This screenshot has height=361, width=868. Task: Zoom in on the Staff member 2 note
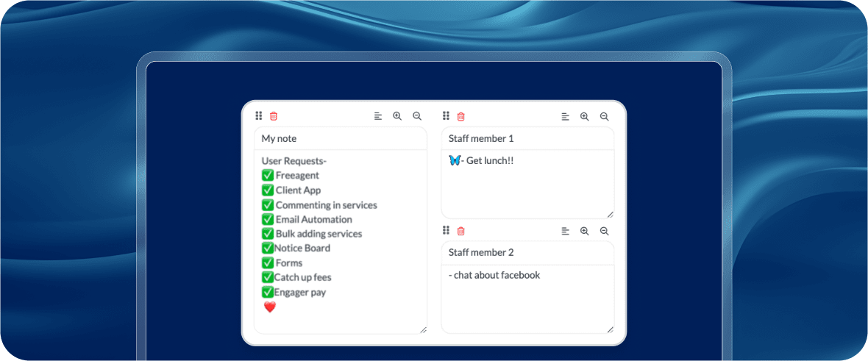585,231
